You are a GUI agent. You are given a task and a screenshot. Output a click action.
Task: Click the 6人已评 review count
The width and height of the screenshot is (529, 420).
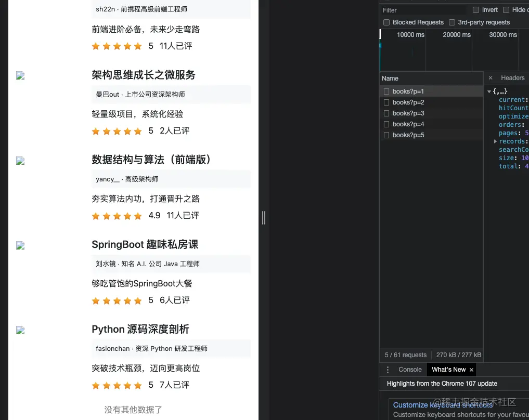[174, 300]
